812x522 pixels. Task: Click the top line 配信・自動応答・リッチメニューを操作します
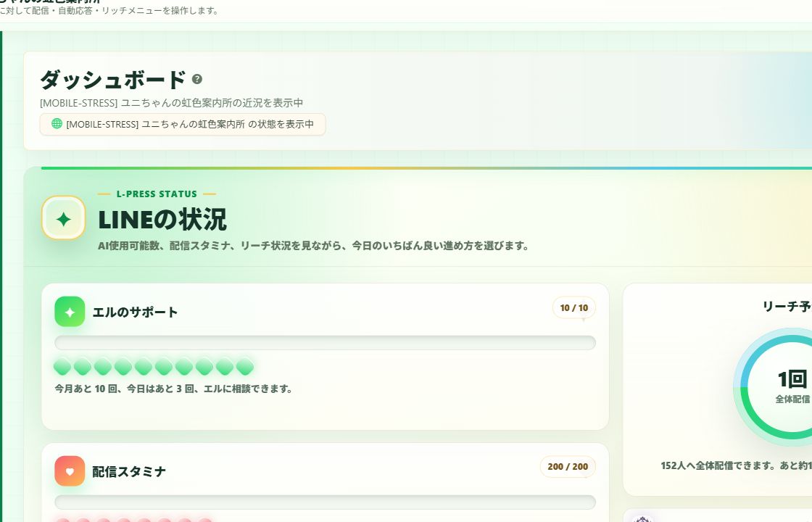click(109, 10)
